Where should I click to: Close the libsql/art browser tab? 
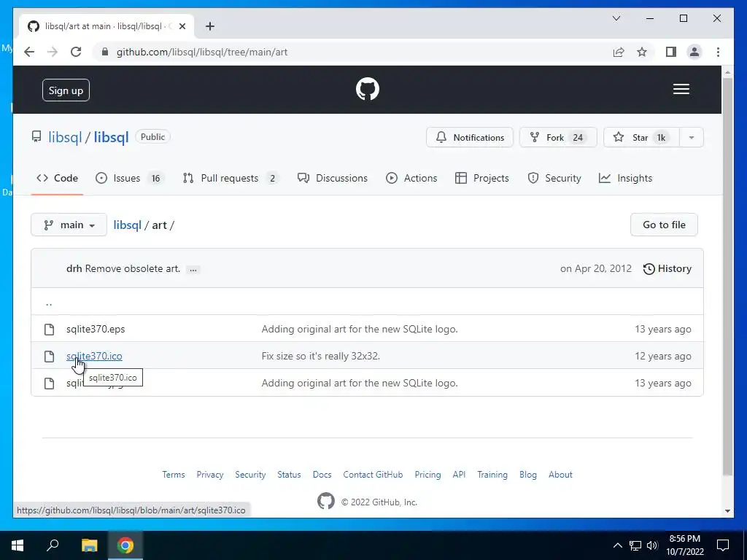tap(182, 26)
